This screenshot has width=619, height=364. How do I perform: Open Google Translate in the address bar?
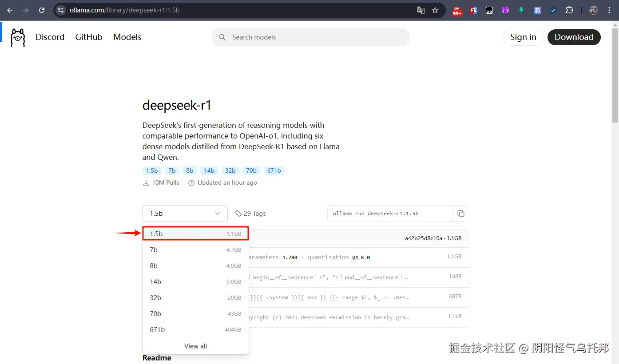coord(421,10)
